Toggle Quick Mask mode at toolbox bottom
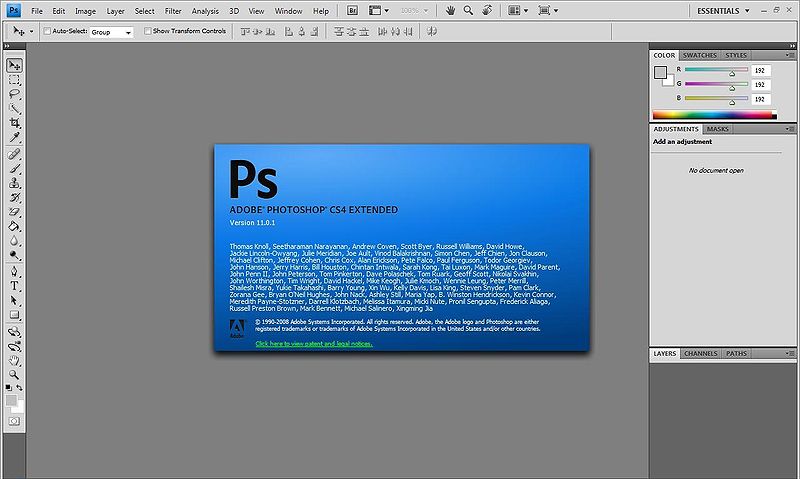800x479 pixels. click(x=14, y=421)
